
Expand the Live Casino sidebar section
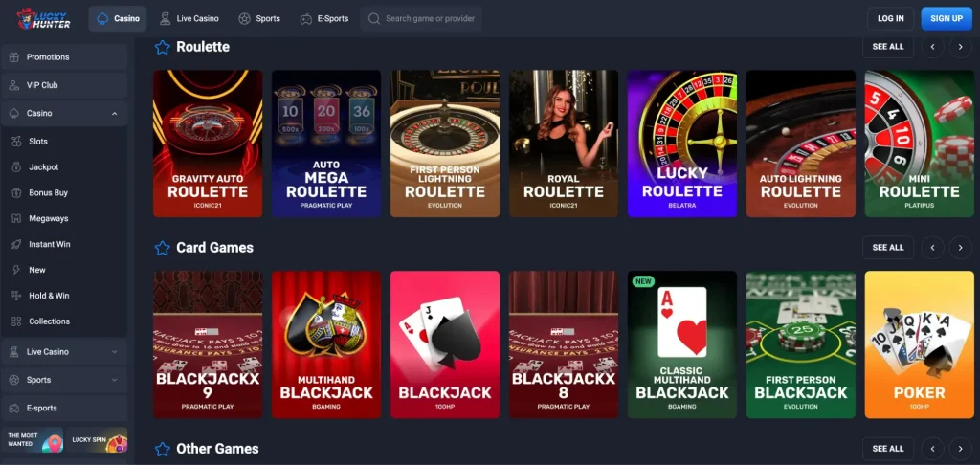115,352
